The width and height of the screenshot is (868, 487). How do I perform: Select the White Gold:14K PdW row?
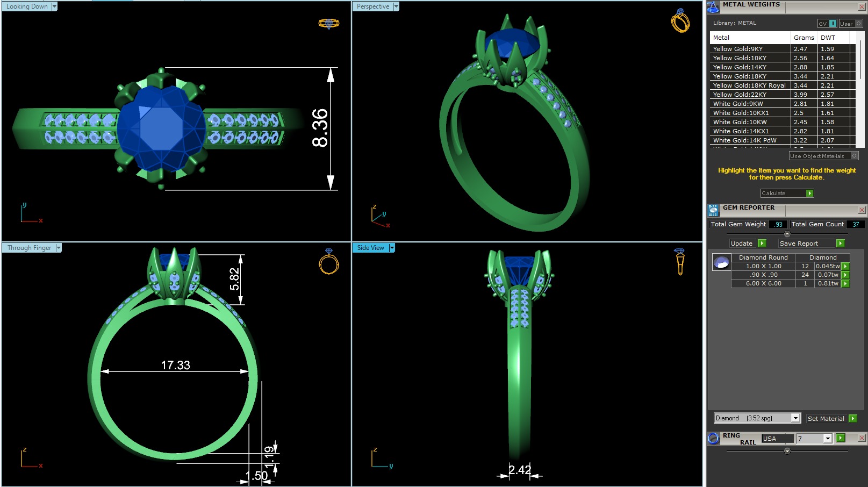point(783,140)
